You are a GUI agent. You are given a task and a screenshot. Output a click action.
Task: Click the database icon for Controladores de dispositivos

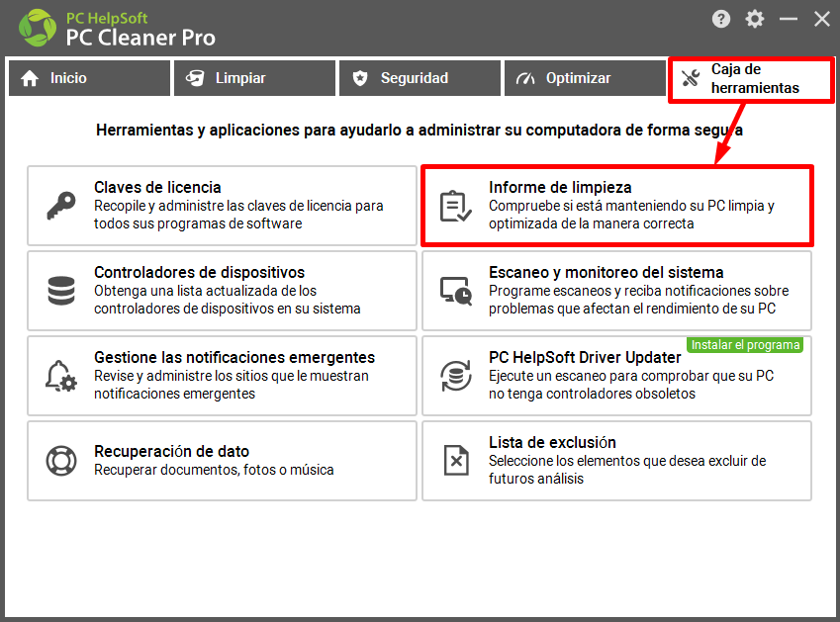tap(61, 291)
